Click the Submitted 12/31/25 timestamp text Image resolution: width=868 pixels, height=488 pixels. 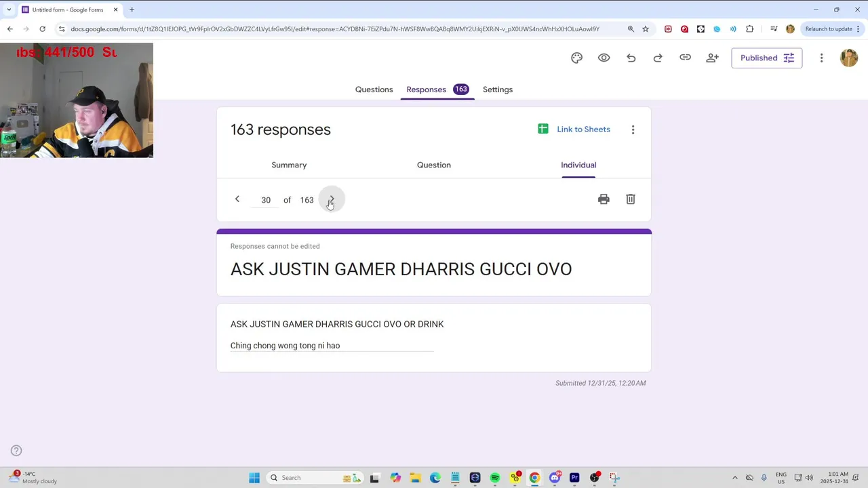coord(600,383)
